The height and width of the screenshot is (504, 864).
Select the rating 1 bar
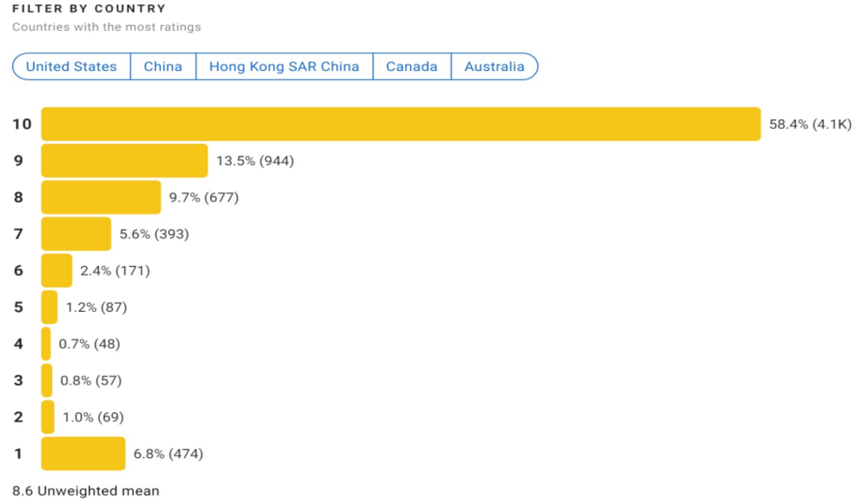83,454
